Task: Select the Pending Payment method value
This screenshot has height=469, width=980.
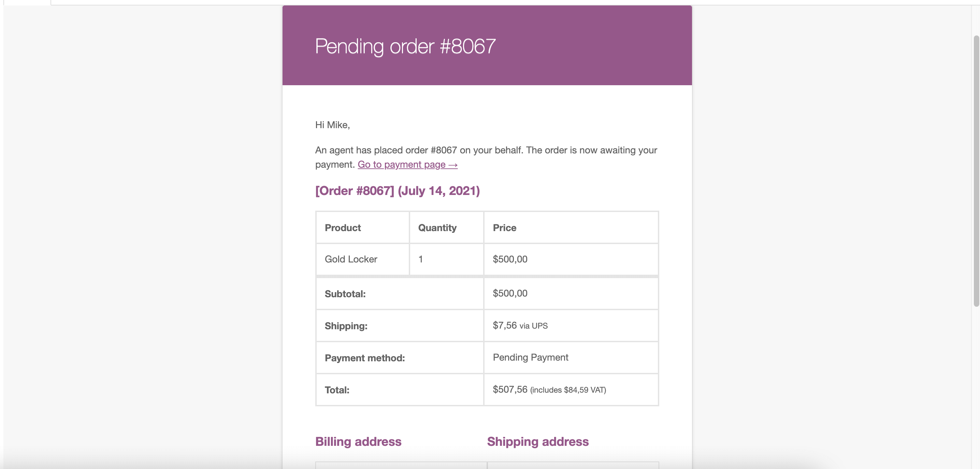Action: pos(530,357)
